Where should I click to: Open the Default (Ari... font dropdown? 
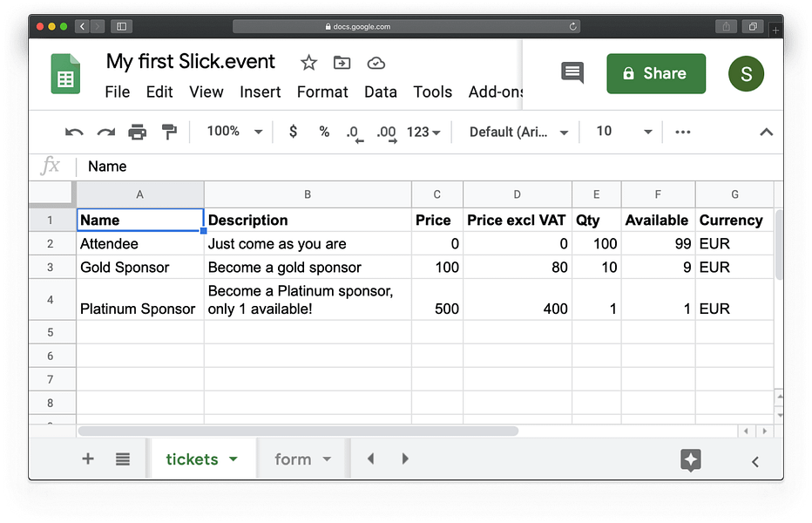pos(518,132)
